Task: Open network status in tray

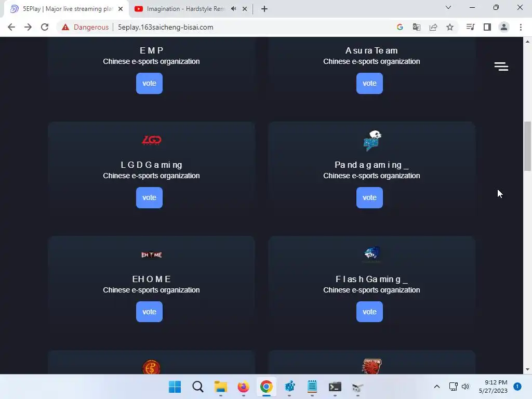Action: coord(454,387)
